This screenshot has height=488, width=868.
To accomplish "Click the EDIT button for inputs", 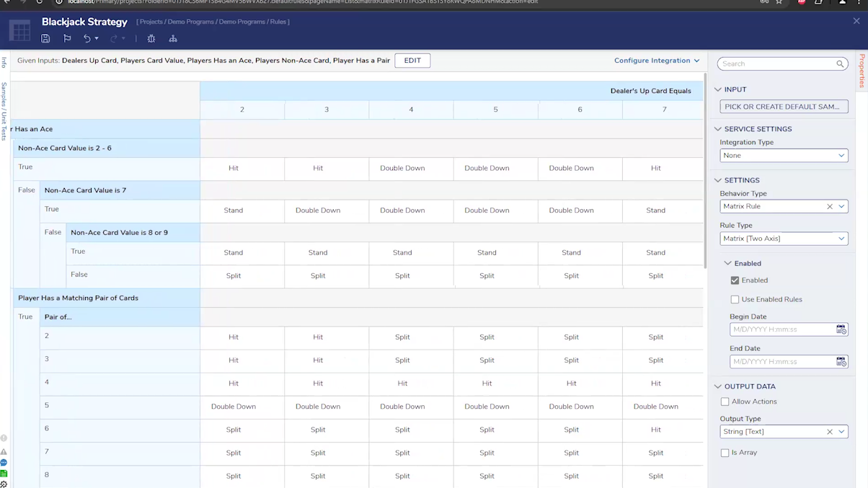I will [412, 61].
